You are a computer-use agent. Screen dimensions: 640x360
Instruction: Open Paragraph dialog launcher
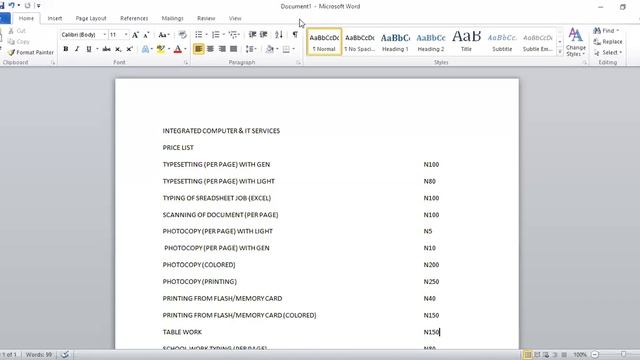pos(298,63)
